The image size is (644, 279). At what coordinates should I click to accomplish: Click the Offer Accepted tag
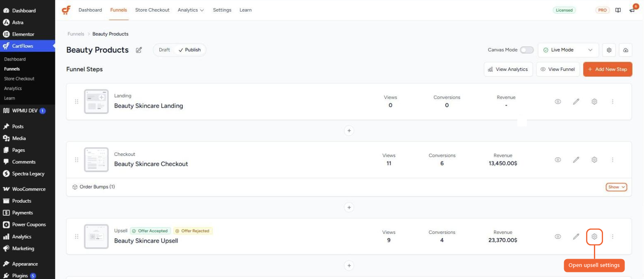point(150,231)
